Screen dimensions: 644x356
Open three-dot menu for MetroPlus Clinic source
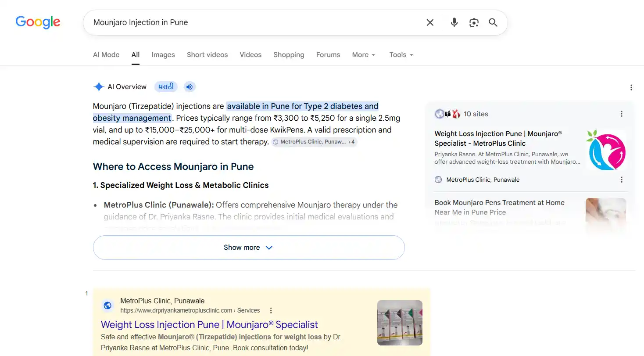[621, 180]
